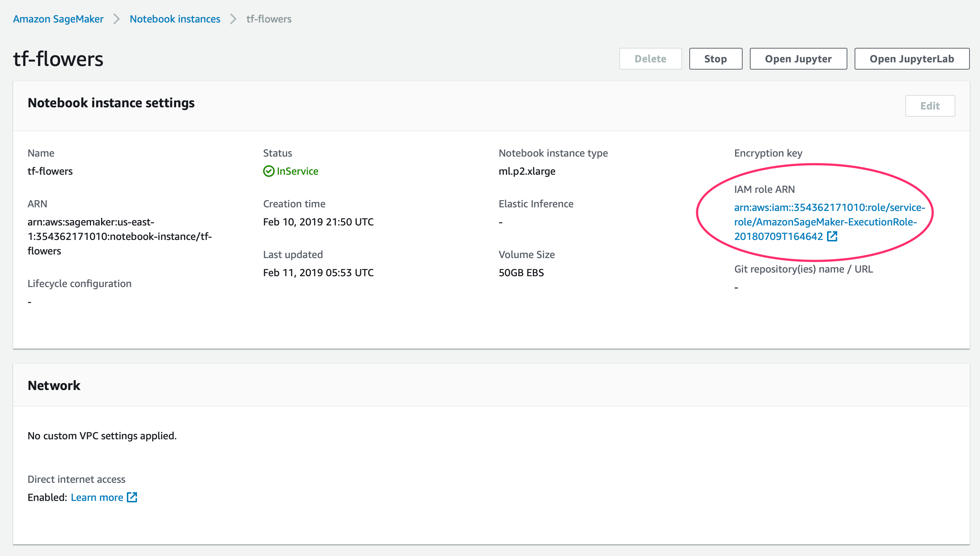This screenshot has height=556, width=980.
Task: Click the Delete button
Action: point(650,59)
